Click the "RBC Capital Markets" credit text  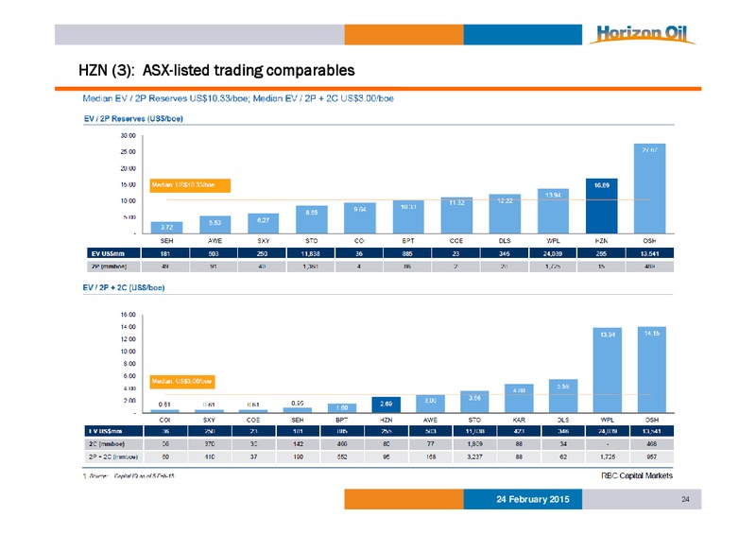coord(637,475)
